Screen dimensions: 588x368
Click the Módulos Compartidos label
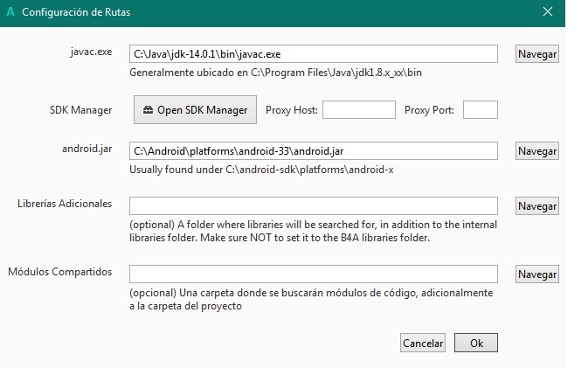point(60,272)
